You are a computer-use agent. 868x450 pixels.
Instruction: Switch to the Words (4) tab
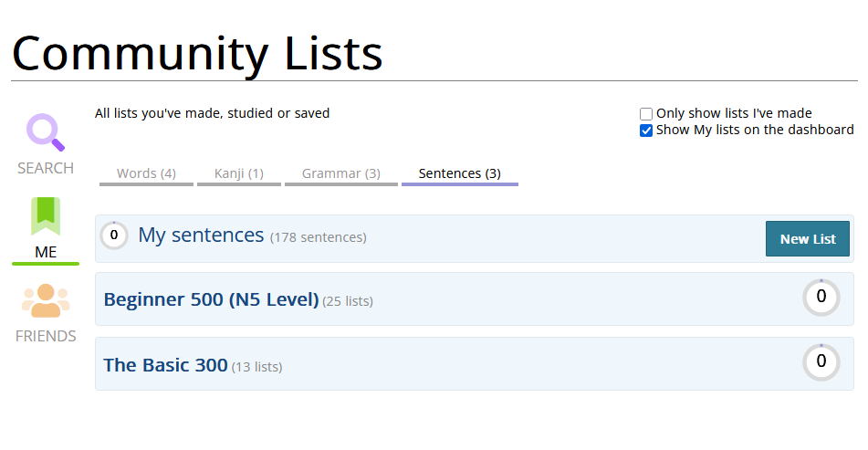tap(146, 173)
